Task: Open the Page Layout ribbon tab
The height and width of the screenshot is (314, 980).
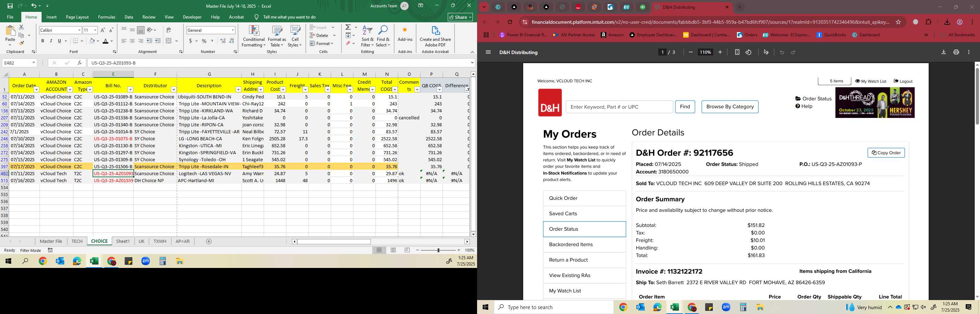Action: tap(77, 17)
